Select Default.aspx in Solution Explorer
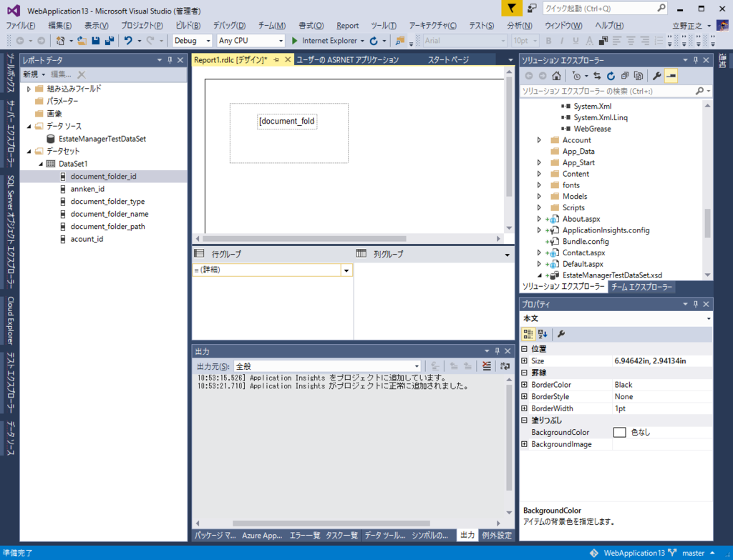 [583, 264]
